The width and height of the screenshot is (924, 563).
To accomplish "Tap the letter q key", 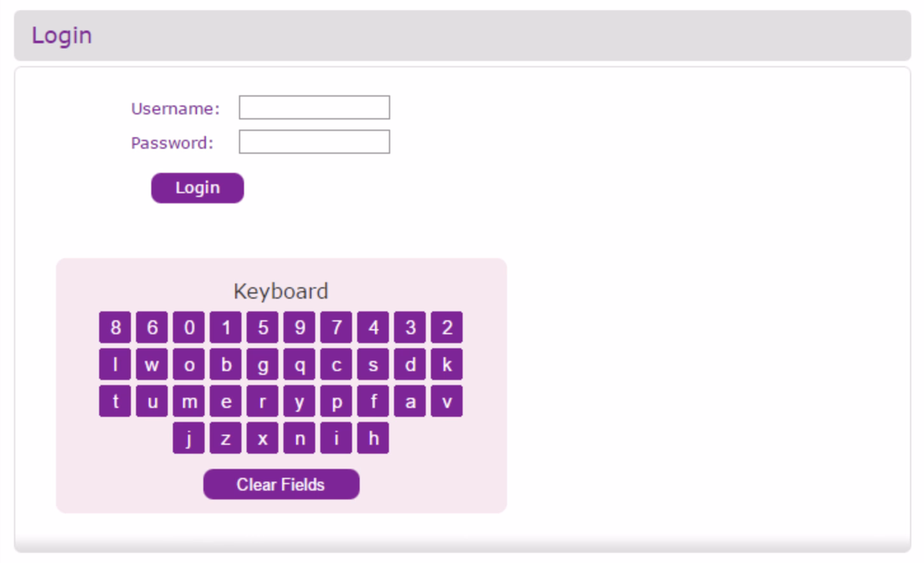I will pyautogui.click(x=299, y=364).
